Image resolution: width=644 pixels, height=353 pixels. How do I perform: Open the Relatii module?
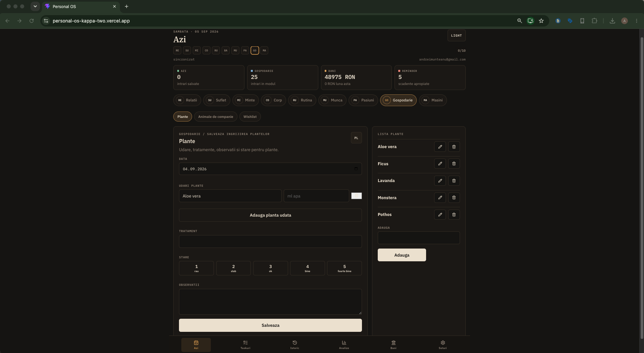(187, 100)
